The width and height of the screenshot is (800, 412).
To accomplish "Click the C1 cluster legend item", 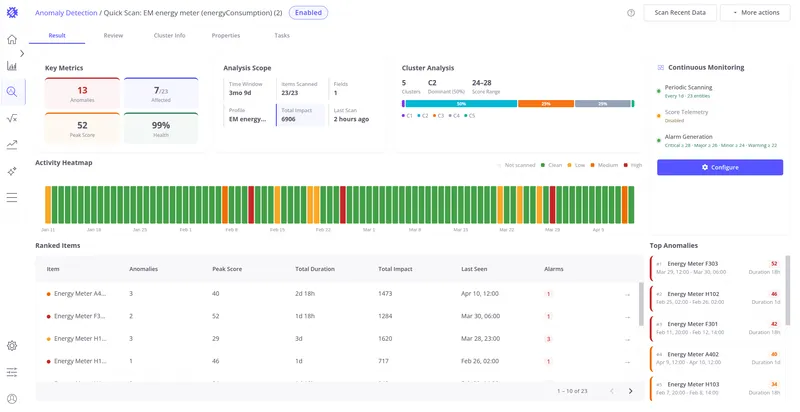I will click(407, 116).
